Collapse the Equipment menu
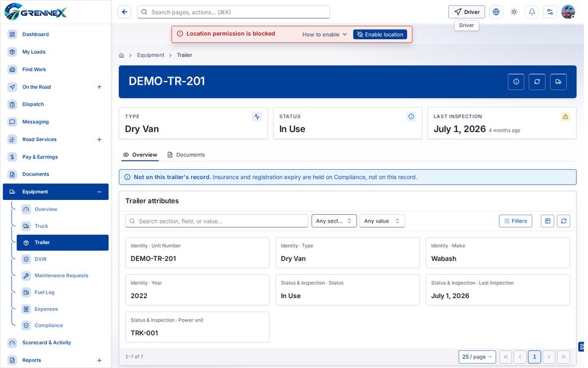 click(x=99, y=192)
